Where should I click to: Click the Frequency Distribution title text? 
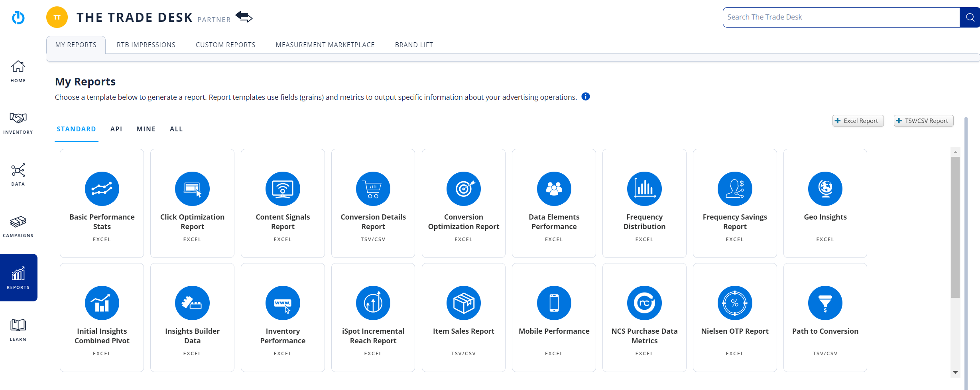tap(644, 222)
